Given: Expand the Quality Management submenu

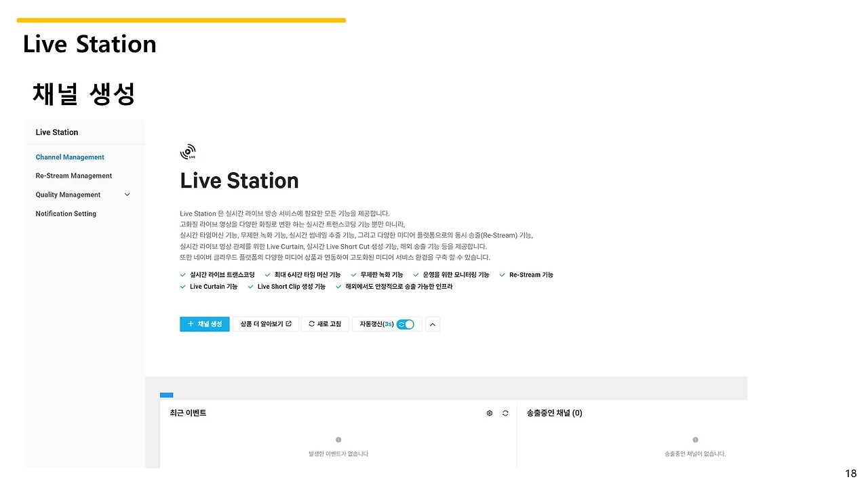Looking at the screenshot, I should [127, 195].
